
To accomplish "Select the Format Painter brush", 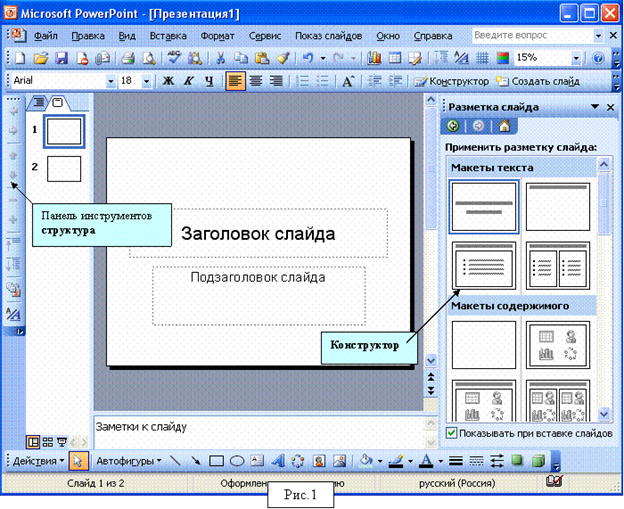I will pos(283,59).
